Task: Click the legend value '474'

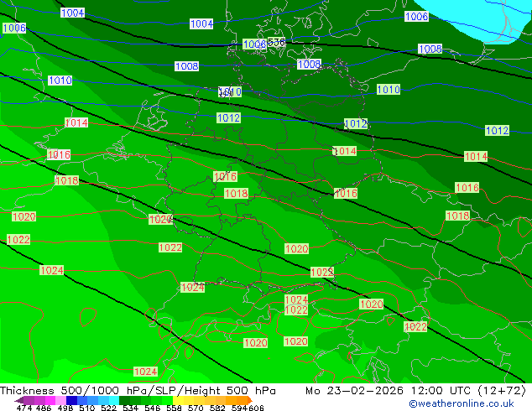Action: [24, 408]
